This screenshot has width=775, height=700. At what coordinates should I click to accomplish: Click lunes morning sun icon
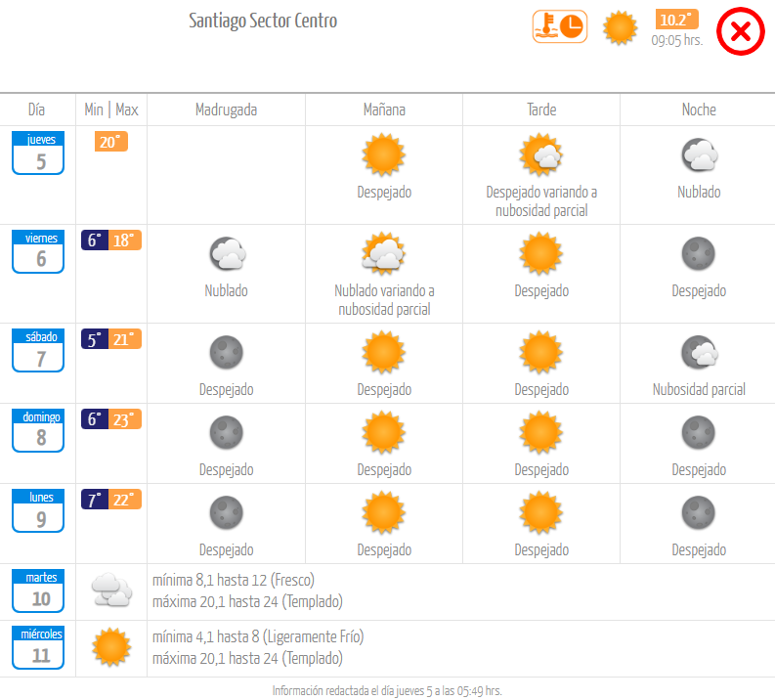tap(384, 512)
